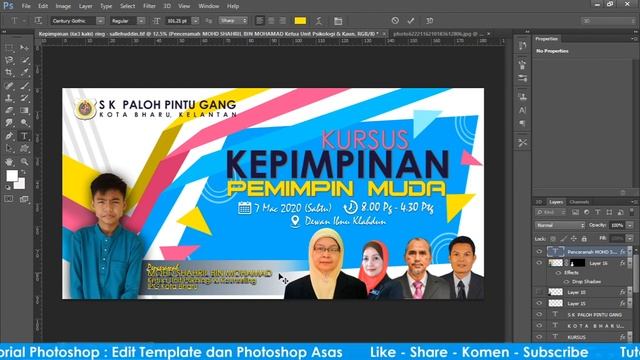This screenshot has height=360, width=640.
Task: Open the Sharp anti-aliasing dropdown
Action: [233, 20]
